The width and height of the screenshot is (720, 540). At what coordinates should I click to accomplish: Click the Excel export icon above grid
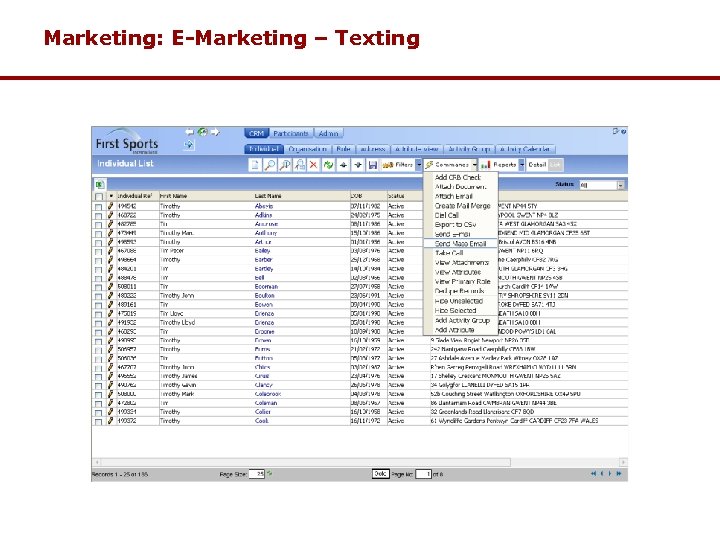pos(100,185)
